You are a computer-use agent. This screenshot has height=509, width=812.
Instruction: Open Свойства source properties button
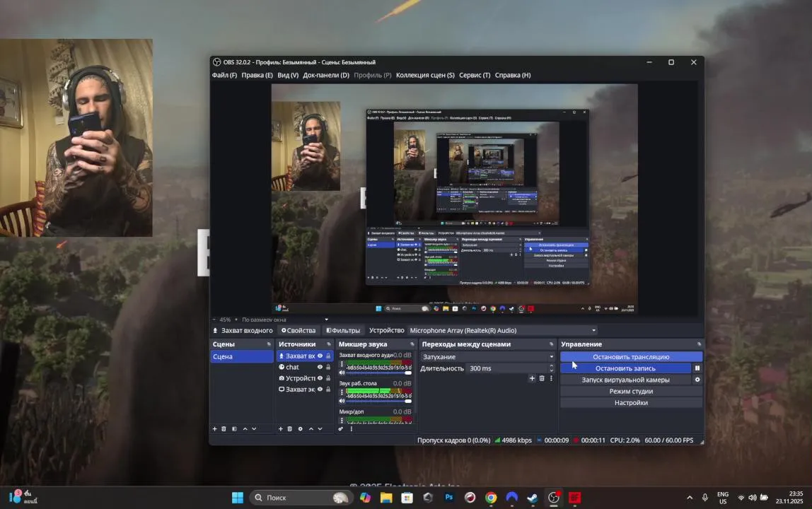click(298, 330)
